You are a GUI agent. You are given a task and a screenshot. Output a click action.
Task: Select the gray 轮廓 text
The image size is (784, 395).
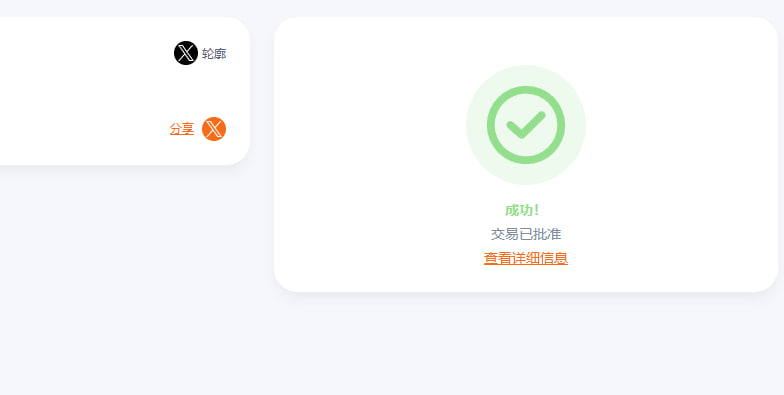click(x=214, y=54)
